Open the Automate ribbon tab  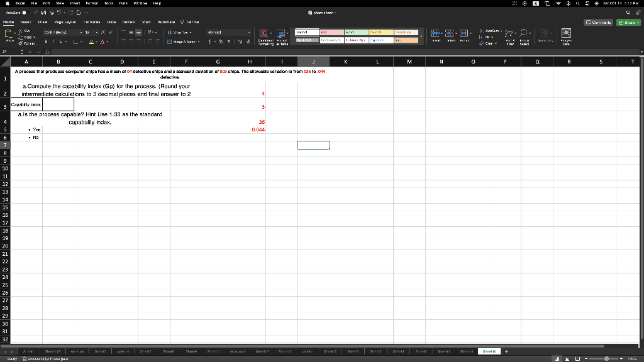point(166,22)
